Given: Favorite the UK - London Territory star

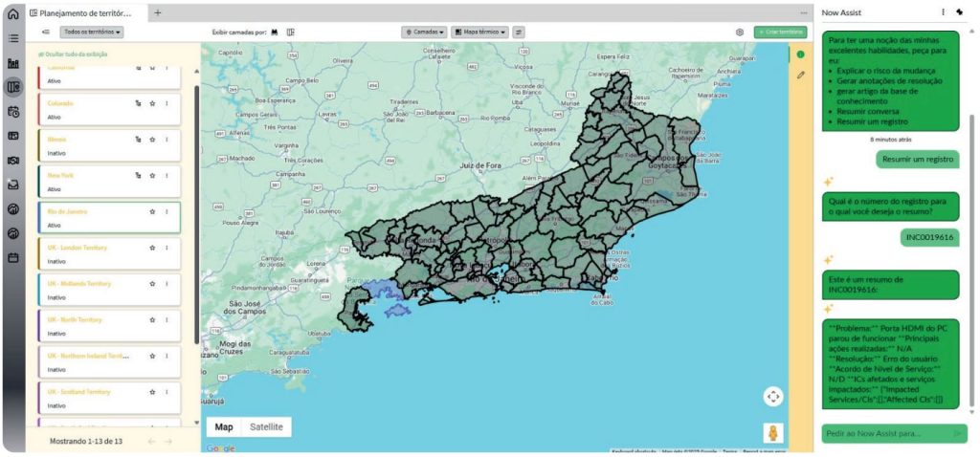Looking at the screenshot, I should click(152, 248).
